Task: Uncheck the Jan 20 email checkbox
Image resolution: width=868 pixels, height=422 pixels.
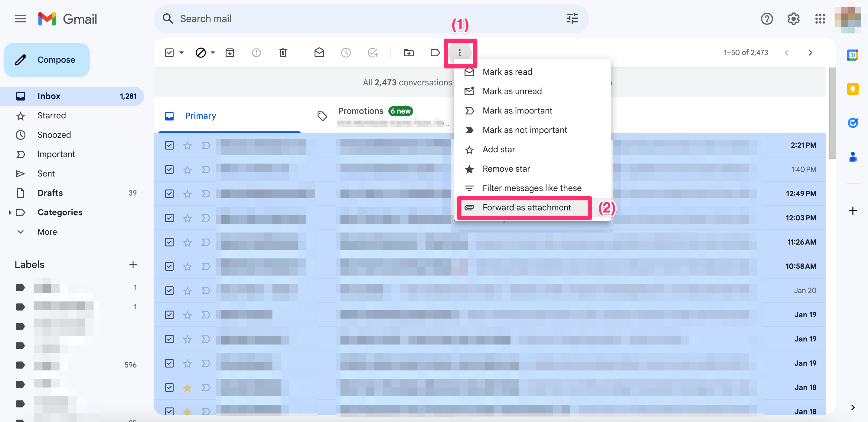Action: click(169, 290)
